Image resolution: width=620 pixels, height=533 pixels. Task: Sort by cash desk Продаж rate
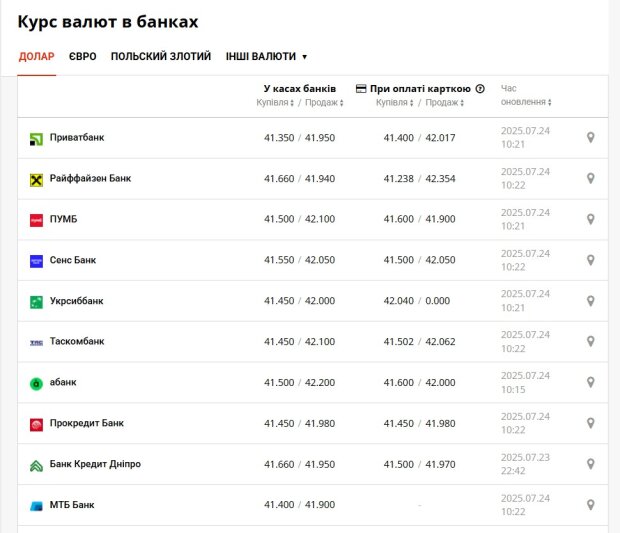pos(324,102)
